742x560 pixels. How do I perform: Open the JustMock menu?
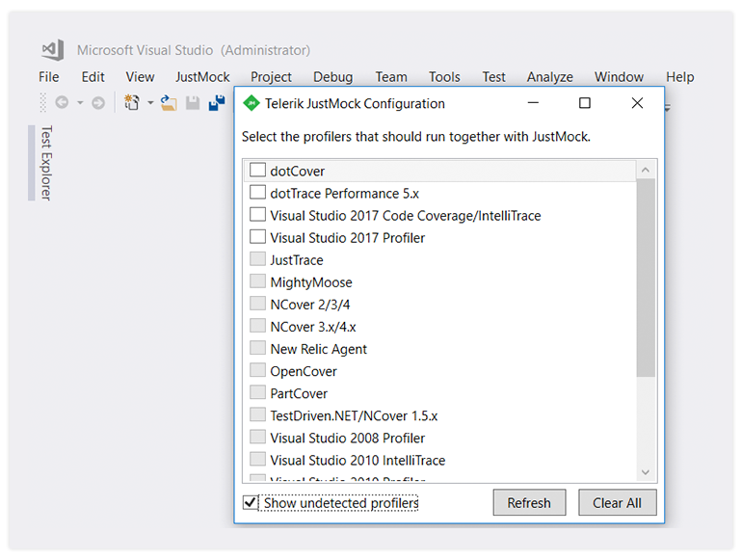202,77
